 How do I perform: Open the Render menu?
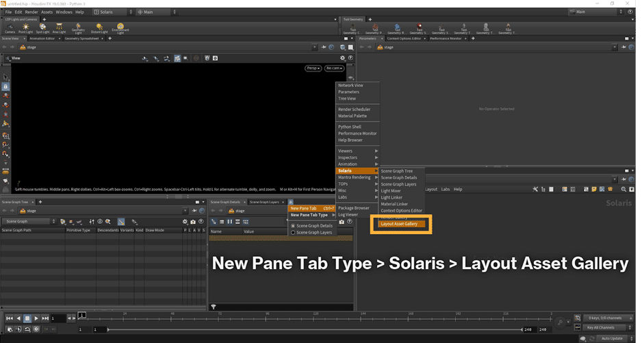point(31,12)
